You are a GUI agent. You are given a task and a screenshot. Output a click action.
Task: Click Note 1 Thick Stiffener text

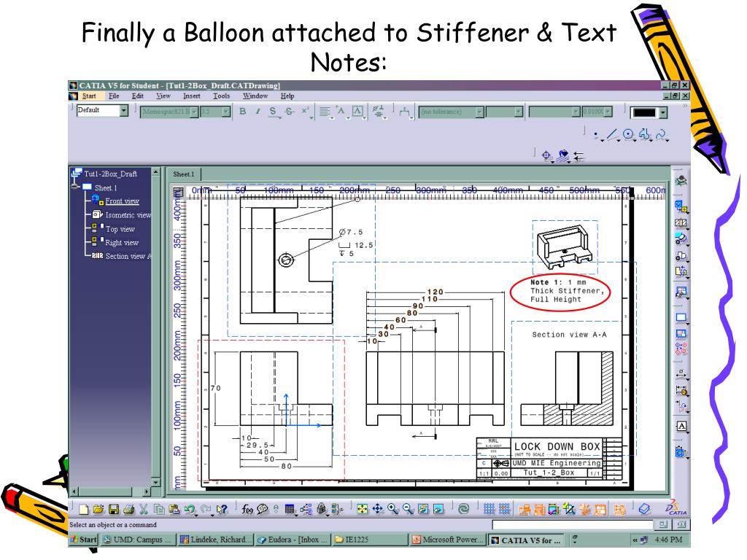(x=567, y=291)
